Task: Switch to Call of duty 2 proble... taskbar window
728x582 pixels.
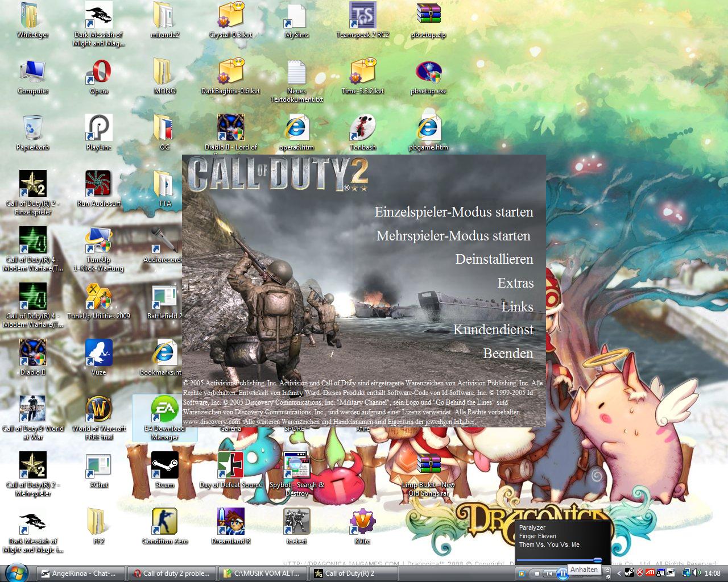Action: [x=171, y=573]
